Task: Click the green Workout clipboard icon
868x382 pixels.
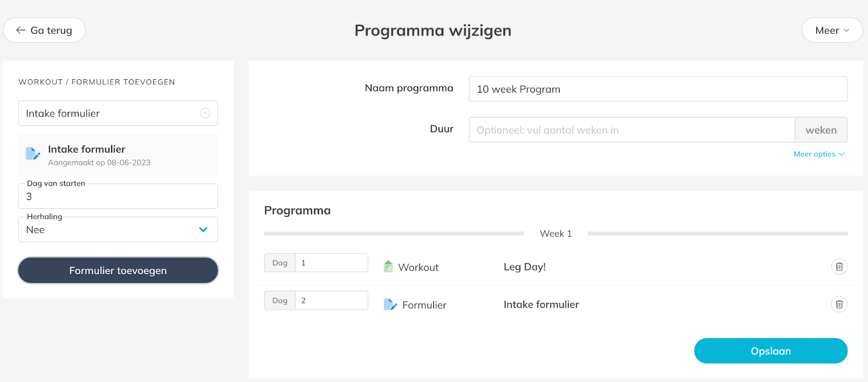Action: pyautogui.click(x=388, y=267)
